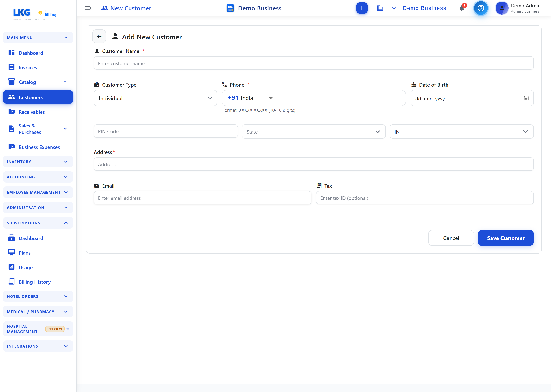Click the Usage chart icon
Viewport: 551px width, 392px height.
pyautogui.click(x=11, y=267)
